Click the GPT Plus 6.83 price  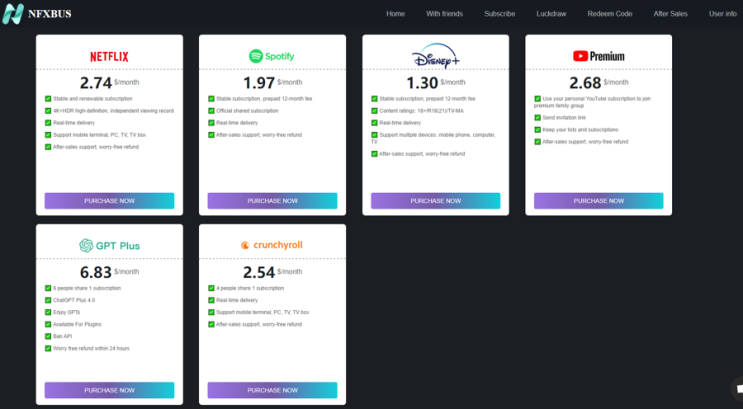pos(96,273)
